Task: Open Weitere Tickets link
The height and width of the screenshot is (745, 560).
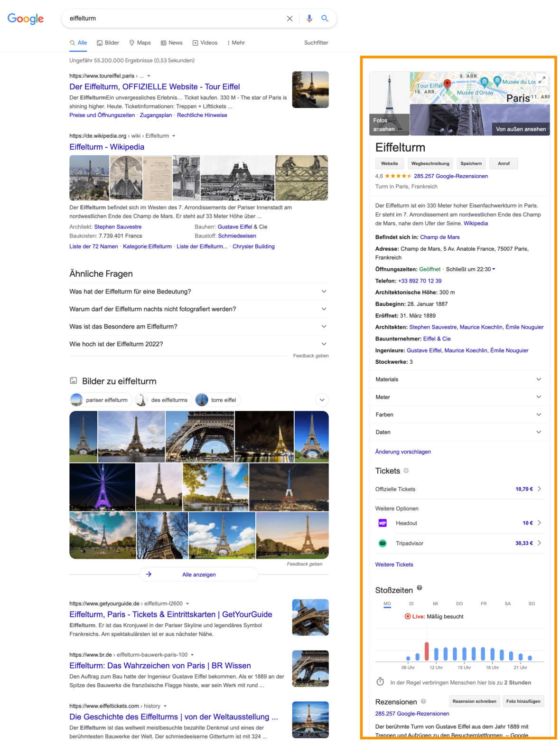Action: click(x=394, y=565)
